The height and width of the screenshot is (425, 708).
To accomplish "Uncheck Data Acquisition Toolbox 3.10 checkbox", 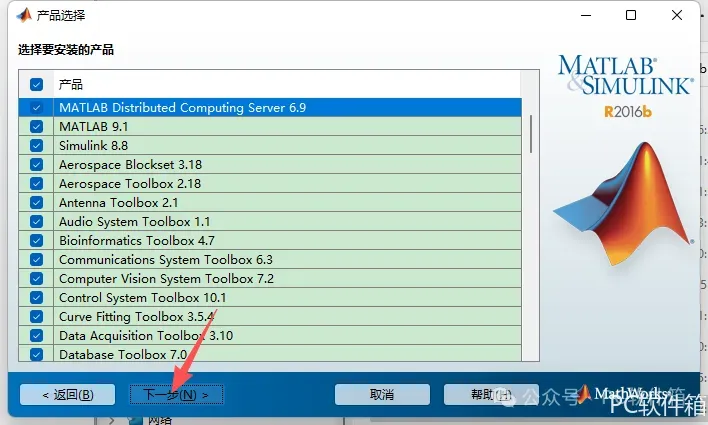I will tap(37, 336).
